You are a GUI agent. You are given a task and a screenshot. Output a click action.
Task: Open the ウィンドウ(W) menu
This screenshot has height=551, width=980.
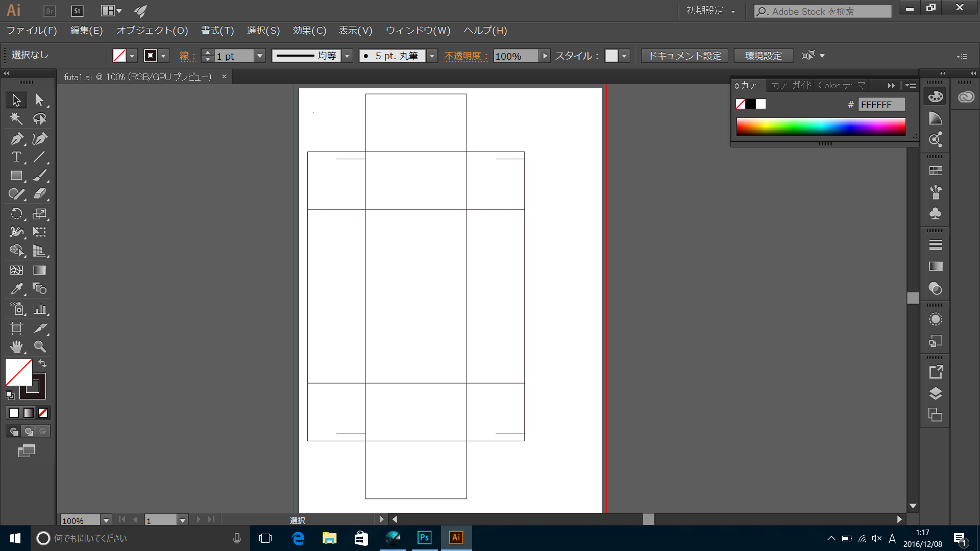coord(418,31)
